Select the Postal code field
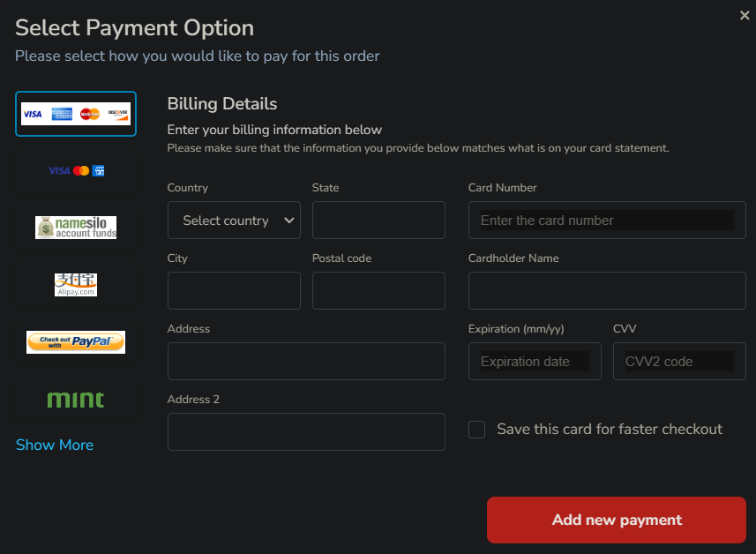Image resolution: width=756 pixels, height=554 pixels. click(378, 290)
